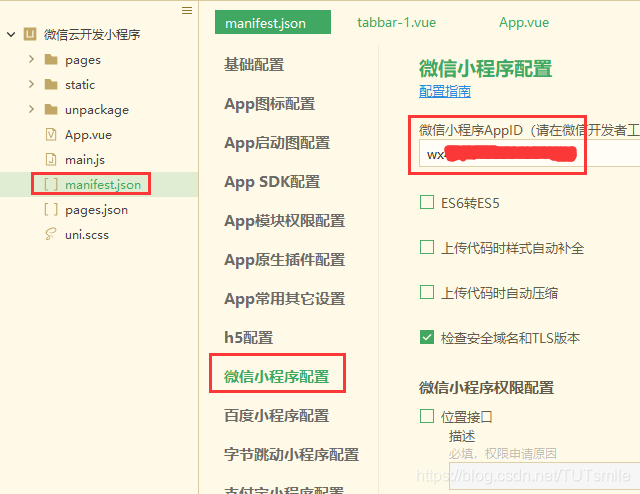Click the App.vue file icon in tree
This screenshot has height=494, width=640.
pos(51,134)
